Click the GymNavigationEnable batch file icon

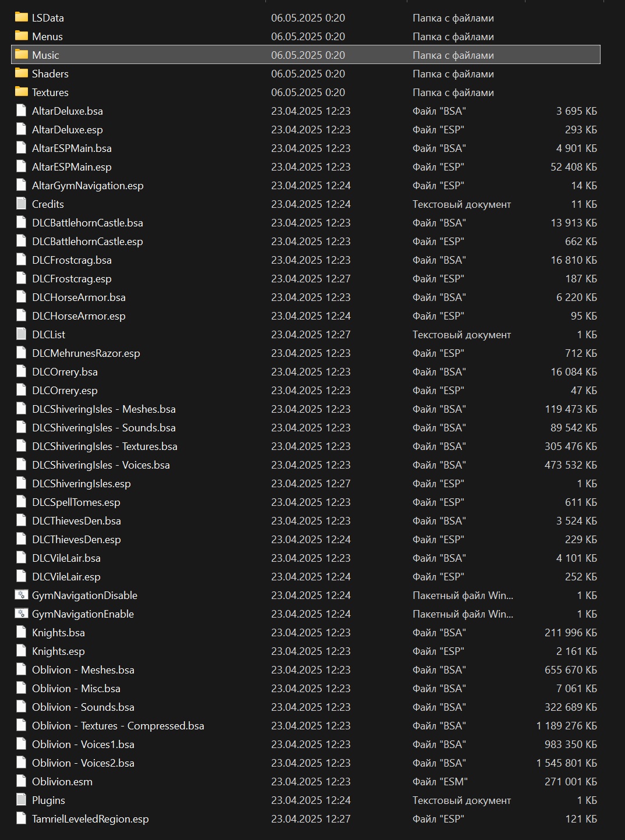pyautogui.click(x=22, y=614)
